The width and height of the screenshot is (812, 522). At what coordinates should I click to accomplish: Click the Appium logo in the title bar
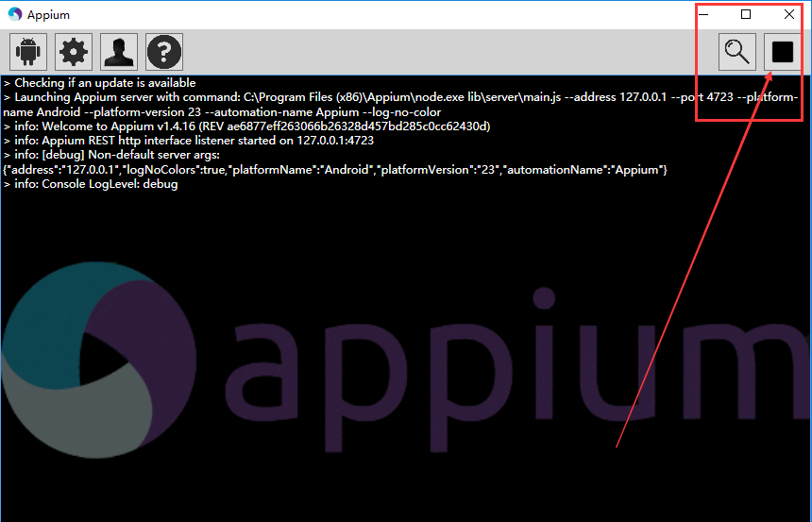tap(15, 14)
